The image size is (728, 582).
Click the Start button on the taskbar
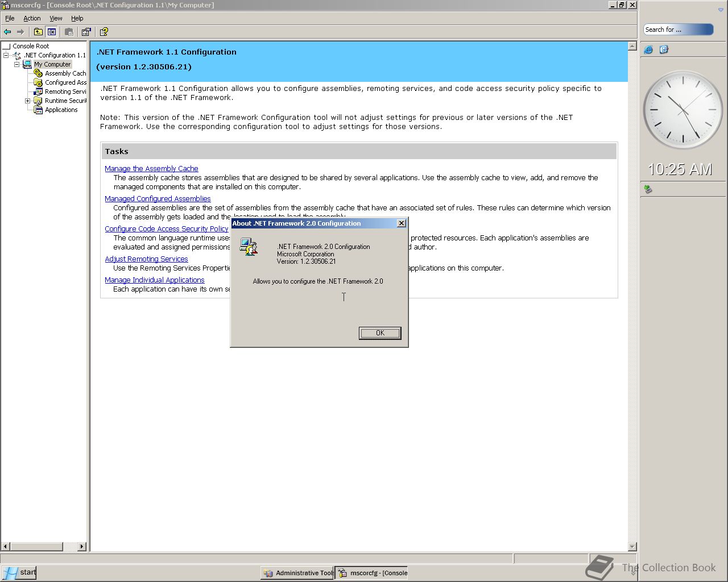[19, 572]
